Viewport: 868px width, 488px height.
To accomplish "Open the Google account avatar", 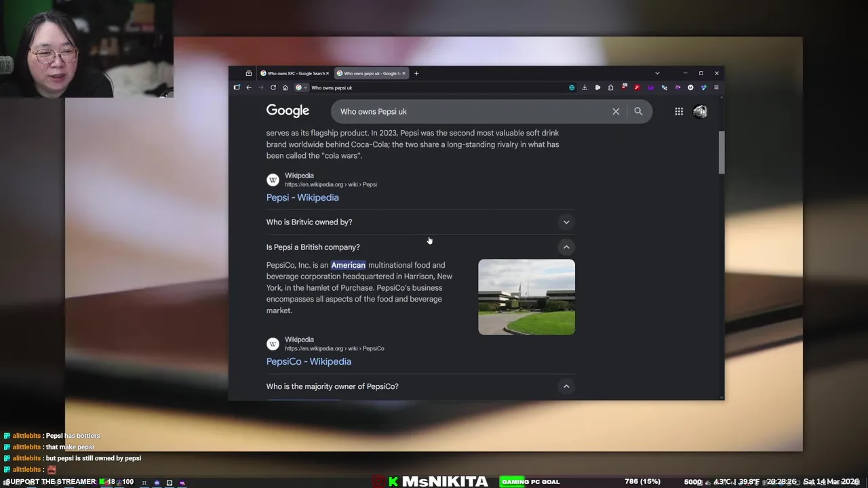I will click(x=701, y=111).
